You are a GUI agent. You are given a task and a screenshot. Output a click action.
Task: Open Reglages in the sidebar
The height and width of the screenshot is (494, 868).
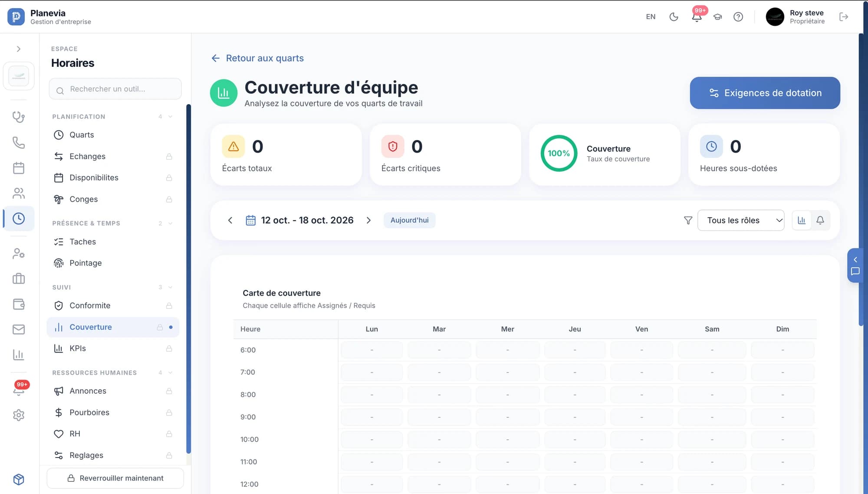click(113, 455)
